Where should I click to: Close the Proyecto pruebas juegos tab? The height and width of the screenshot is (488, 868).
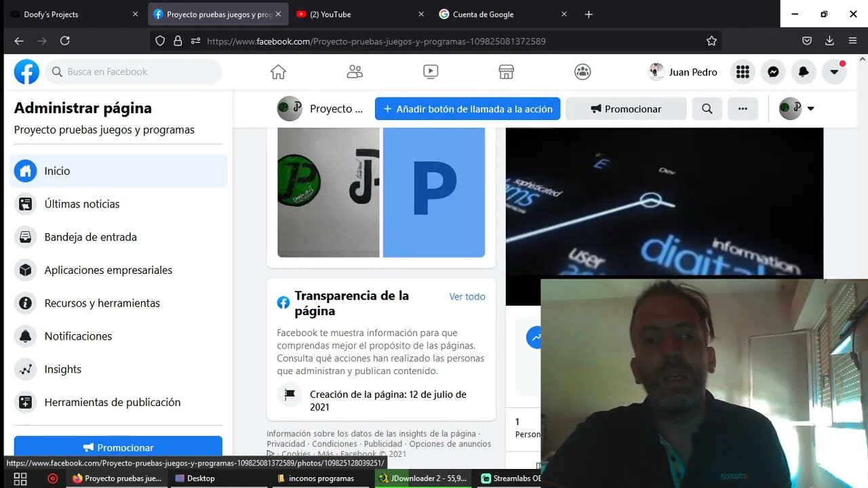pos(278,14)
